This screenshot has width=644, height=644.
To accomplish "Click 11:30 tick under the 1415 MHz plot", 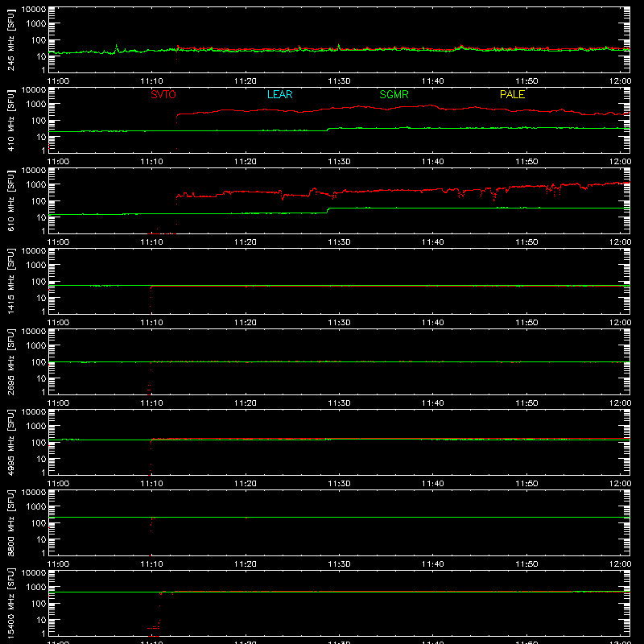I will (x=339, y=323).
